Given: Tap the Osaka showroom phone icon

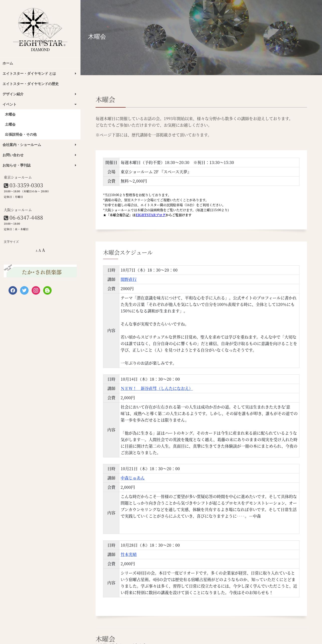Looking at the screenshot, I should point(6,218).
